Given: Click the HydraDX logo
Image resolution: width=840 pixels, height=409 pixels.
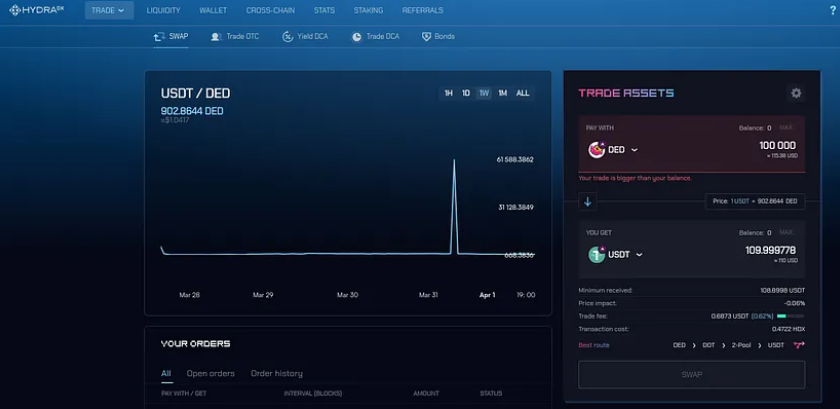Looking at the screenshot, I should click(36, 10).
